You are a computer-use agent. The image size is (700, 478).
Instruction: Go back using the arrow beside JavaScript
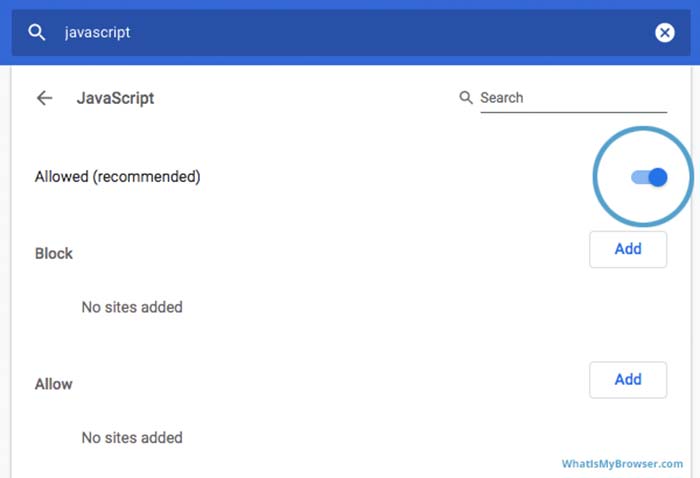(45, 98)
